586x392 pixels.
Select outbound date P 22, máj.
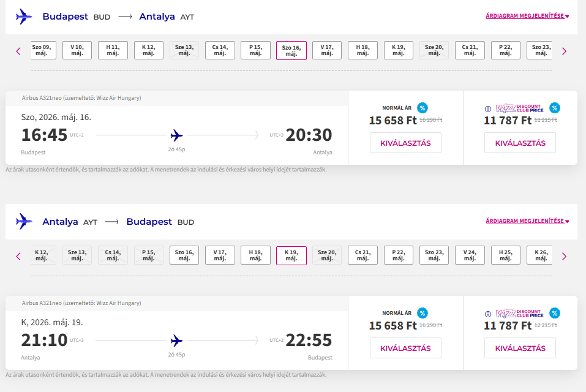(506, 50)
